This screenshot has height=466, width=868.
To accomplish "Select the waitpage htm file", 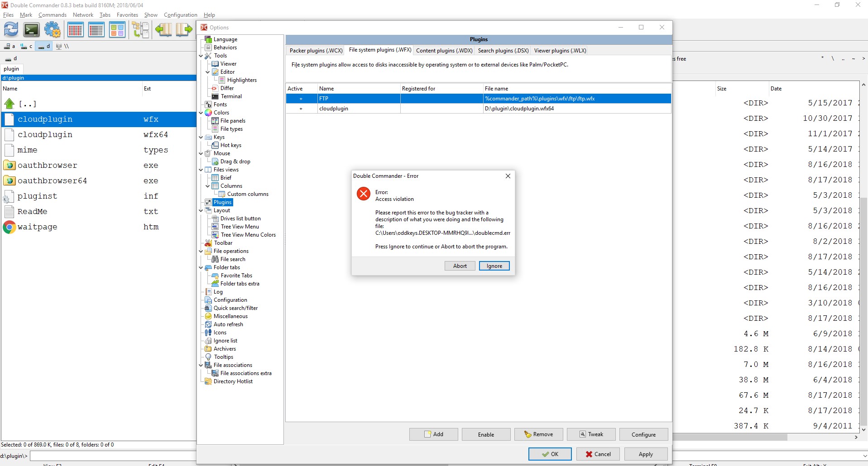I will point(38,227).
